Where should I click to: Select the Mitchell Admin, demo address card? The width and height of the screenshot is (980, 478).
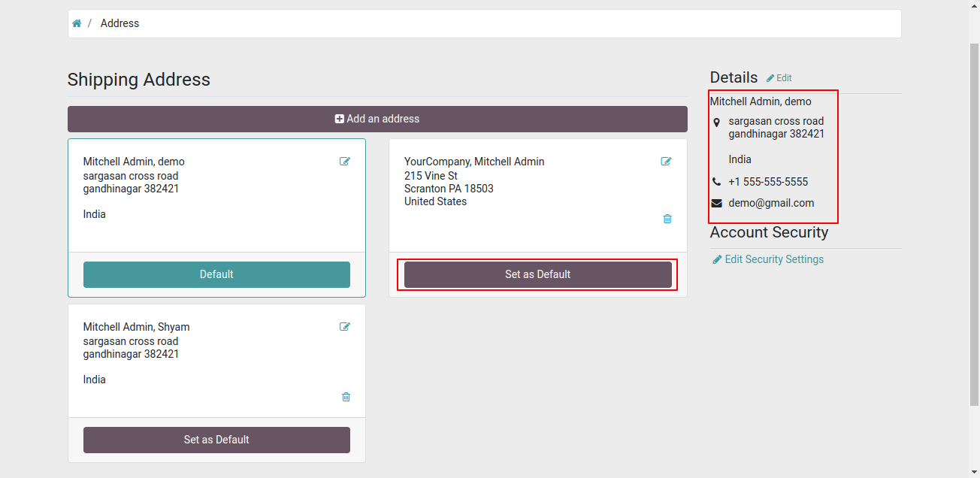click(216, 195)
